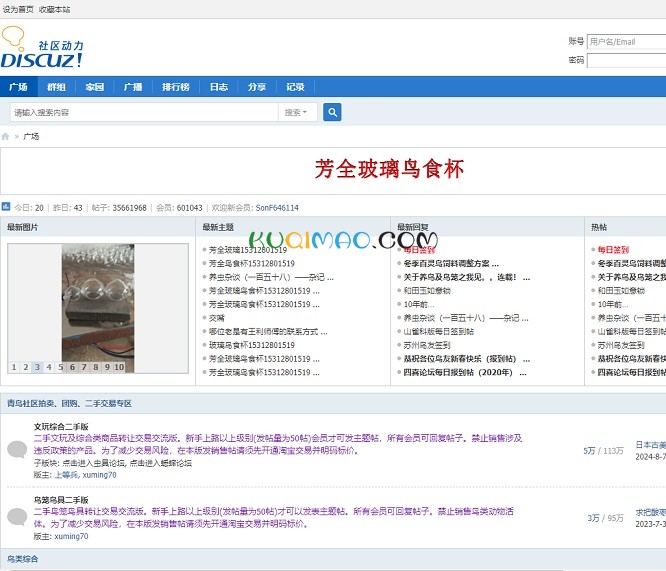The height and width of the screenshot is (571, 666).
Task: Open 冬季百灵鸟饲料调整方案 in 最新回复
Action: [451, 263]
